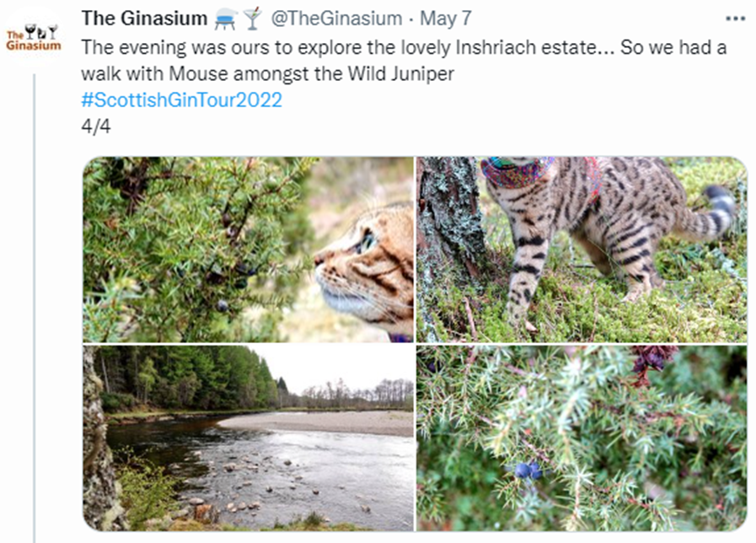Open the tweet's three-dot More menu
The image size is (756, 543).
pyautogui.click(x=735, y=18)
